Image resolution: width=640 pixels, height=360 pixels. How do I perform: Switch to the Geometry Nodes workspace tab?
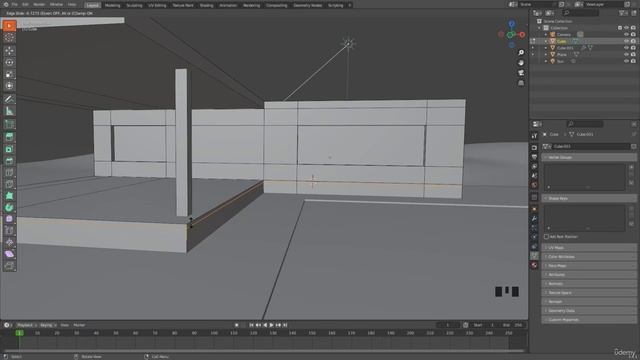point(307,5)
